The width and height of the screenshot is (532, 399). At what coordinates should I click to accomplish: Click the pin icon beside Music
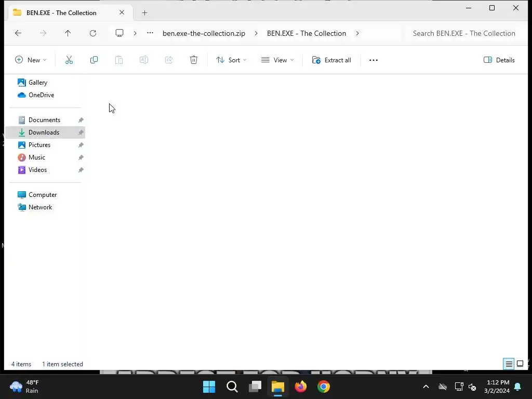[81, 157]
